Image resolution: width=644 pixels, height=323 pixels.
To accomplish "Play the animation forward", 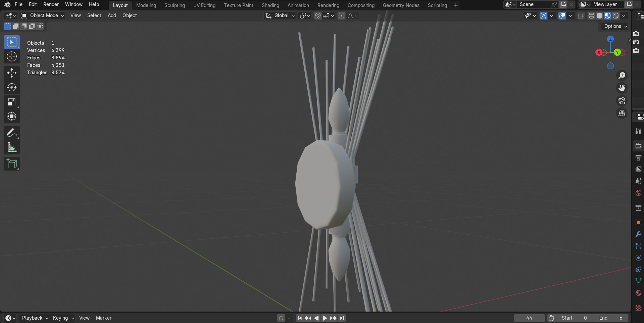I will click(x=325, y=318).
